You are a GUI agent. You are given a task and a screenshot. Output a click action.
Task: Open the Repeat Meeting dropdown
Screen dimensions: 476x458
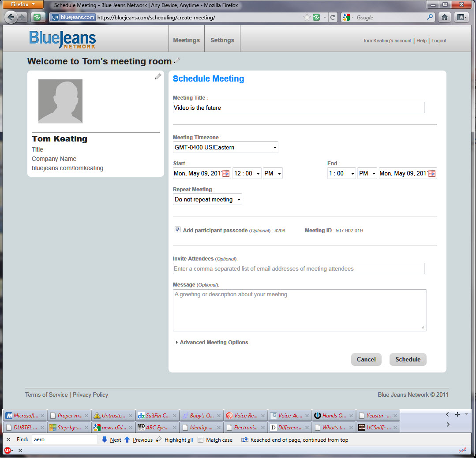207,200
